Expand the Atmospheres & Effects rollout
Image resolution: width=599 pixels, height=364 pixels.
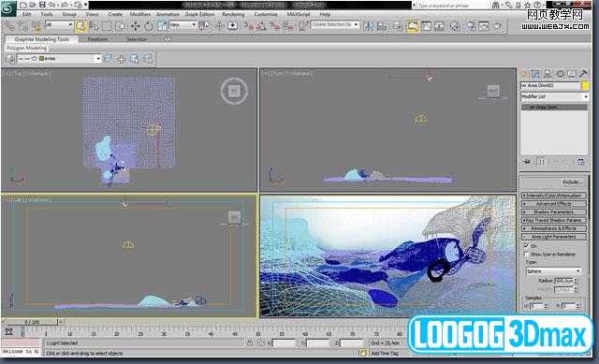point(554,228)
